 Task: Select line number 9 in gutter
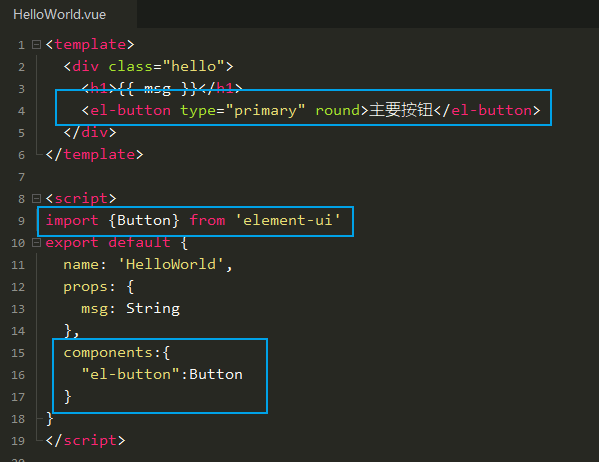pyautogui.click(x=21, y=221)
